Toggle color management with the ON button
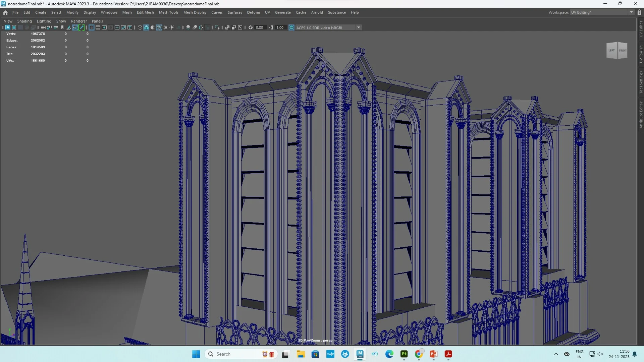 291,27
